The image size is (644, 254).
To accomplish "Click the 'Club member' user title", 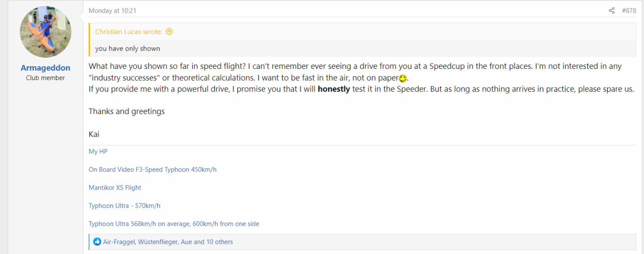I will 46,78.
